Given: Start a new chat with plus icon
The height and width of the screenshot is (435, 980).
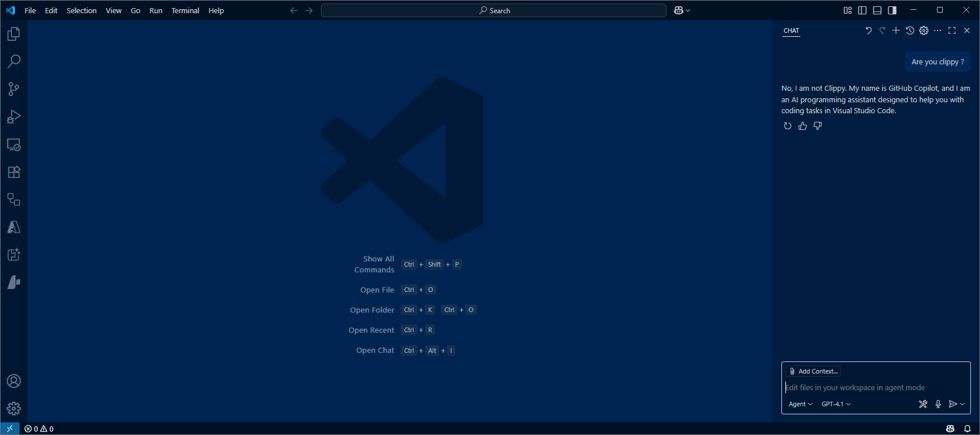Looking at the screenshot, I should point(896,30).
